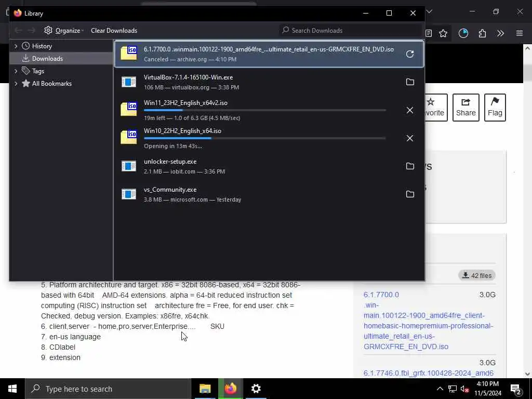The image size is (532, 399).
Task: Click the exe icon beside vs_Community.exe
Action: pos(129,194)
